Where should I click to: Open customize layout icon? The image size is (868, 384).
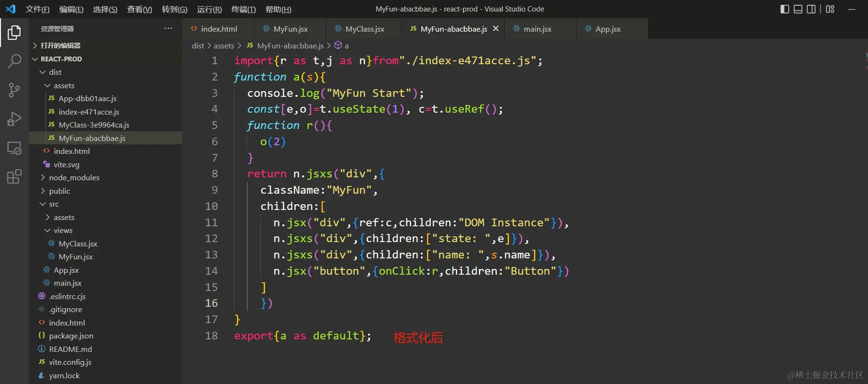(x=830, y=9)
